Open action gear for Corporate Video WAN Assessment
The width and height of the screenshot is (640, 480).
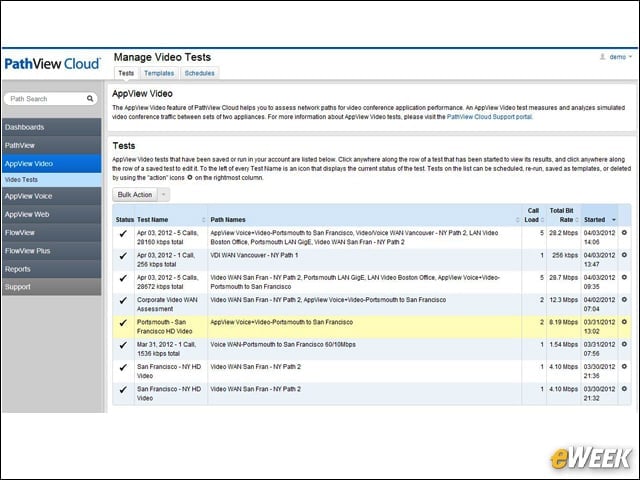[624, 300]
